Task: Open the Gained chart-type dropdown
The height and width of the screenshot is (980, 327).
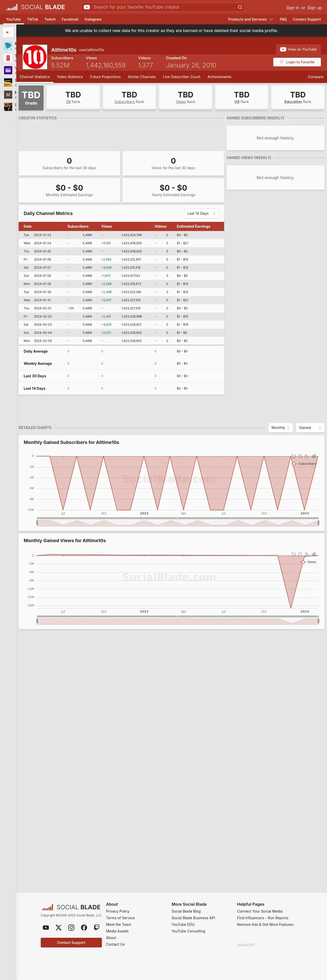Action: click(x=310, y=428)
